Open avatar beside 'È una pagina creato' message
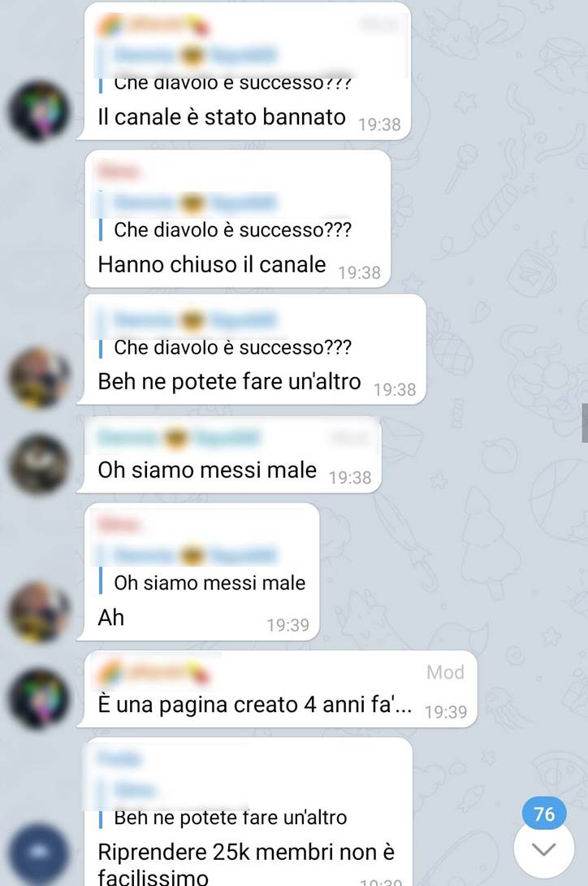The height and width of the screenshot is (886, 588). 38,698
